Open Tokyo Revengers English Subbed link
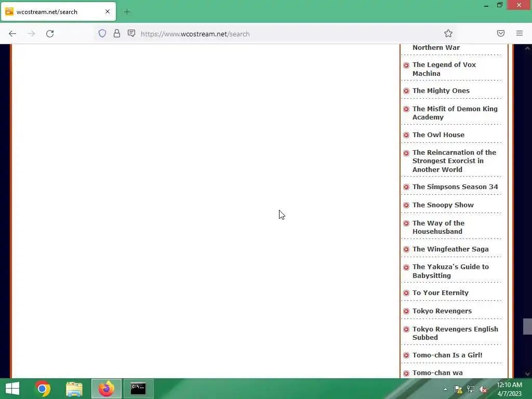 455,333
